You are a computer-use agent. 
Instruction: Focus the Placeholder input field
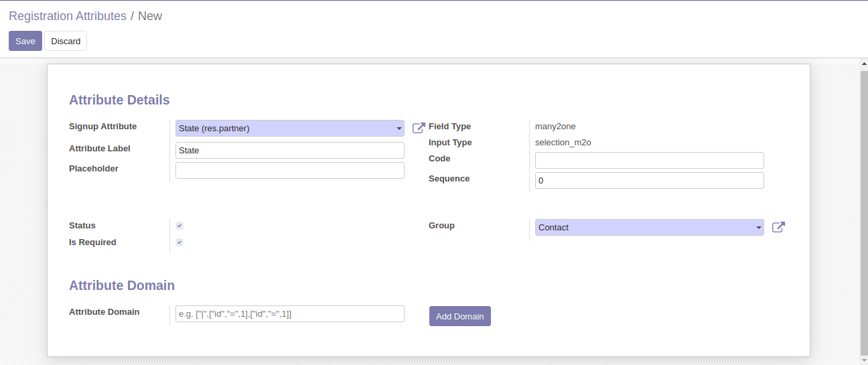289,171
